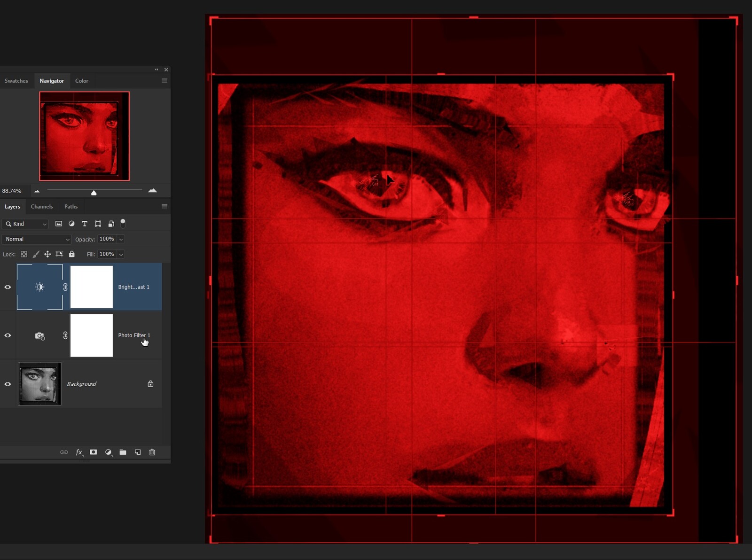Open the Navigator panel options menu
This screenshot has width=752, height=560.
click(x=164, y=81)
